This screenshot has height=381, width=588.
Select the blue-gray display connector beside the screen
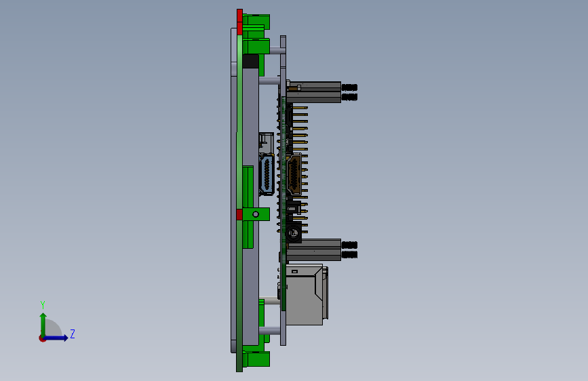click(x=267, y=175)
